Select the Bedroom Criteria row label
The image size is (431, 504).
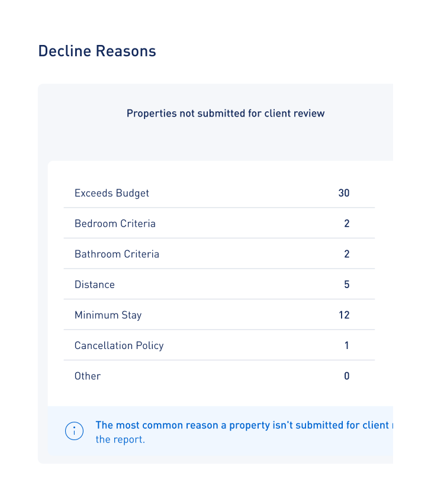click(115, 224)
